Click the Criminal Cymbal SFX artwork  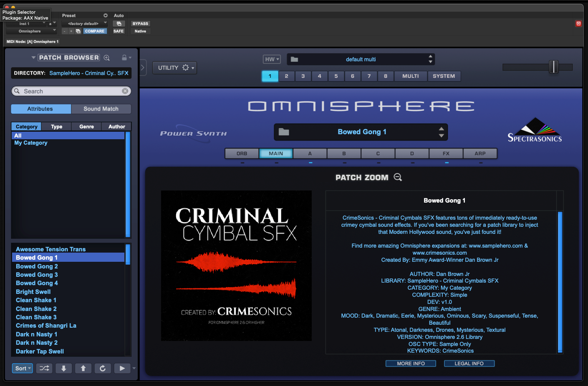click(236, 266)
